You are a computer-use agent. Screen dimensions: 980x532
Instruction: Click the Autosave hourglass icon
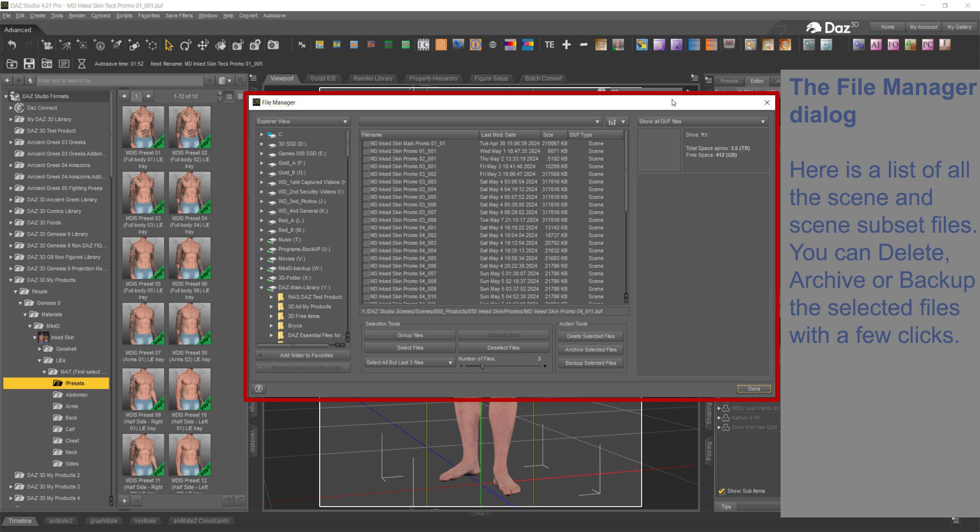[x=82, y=64]
